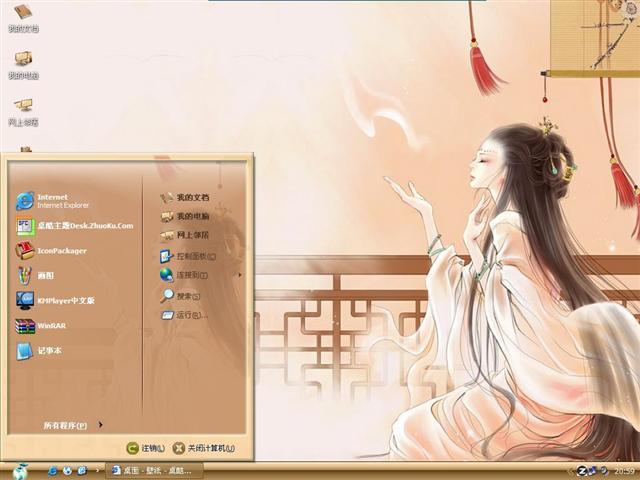Open the 网上邻居 desktop icon
The height and width of the screenshot is (480, 640).
pos(23,112)
